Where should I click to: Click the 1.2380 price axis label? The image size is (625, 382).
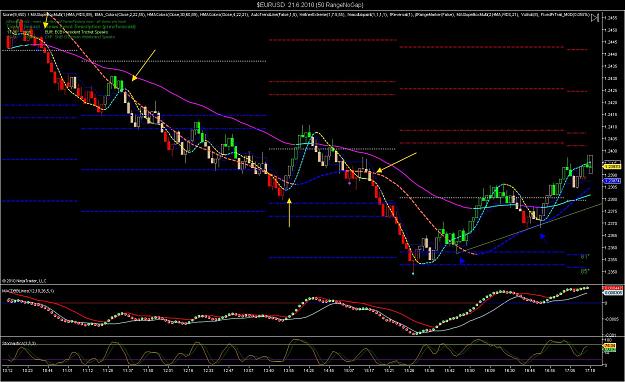point(612,199)
